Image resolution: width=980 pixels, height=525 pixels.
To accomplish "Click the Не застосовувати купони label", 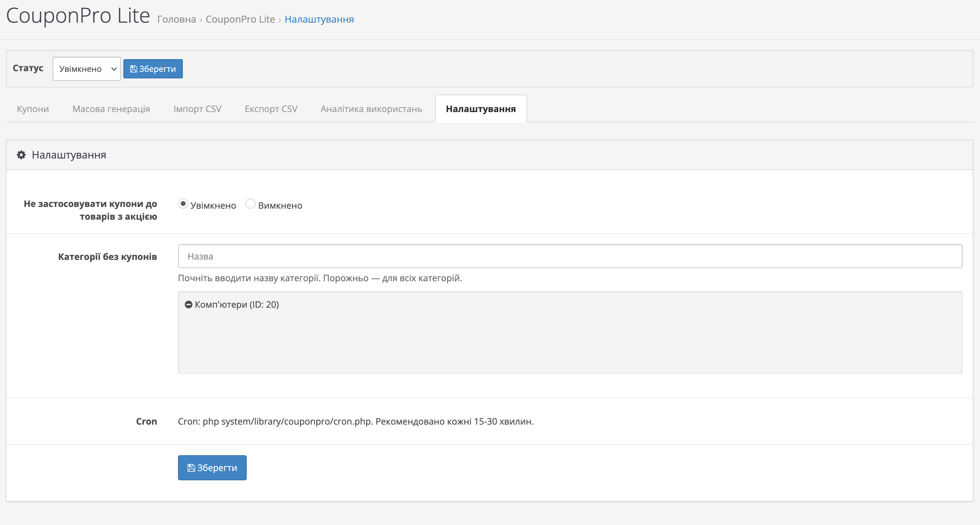I will 91,210.
